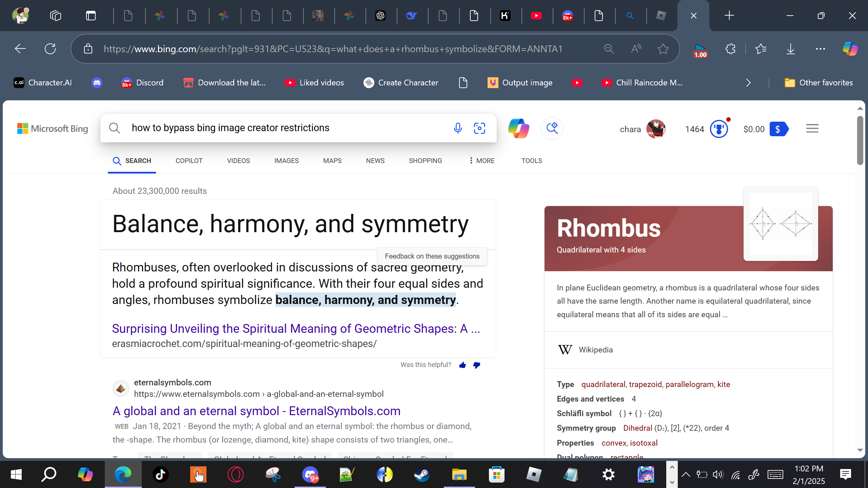
Task: Switch to the VIDEOS tab
Action: point(238,161)
